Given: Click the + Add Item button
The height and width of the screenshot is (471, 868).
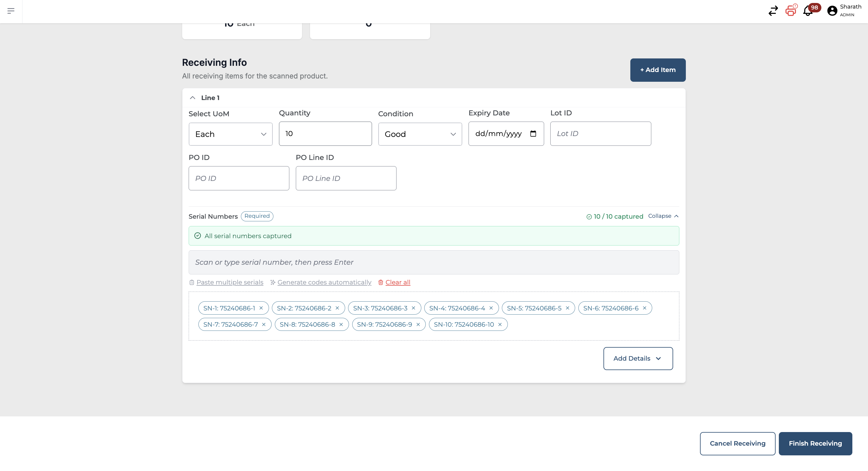Looking at the screenshot, I should tap(658, 70).
